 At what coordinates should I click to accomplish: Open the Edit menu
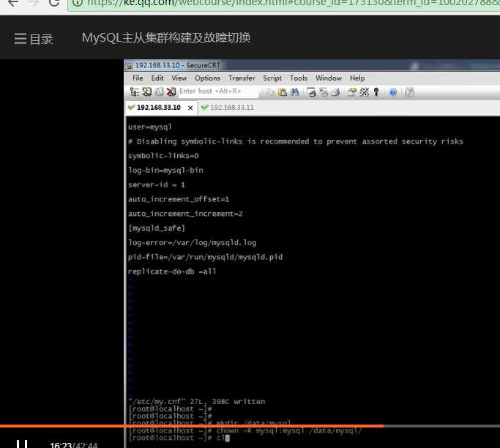coord(157,78)
